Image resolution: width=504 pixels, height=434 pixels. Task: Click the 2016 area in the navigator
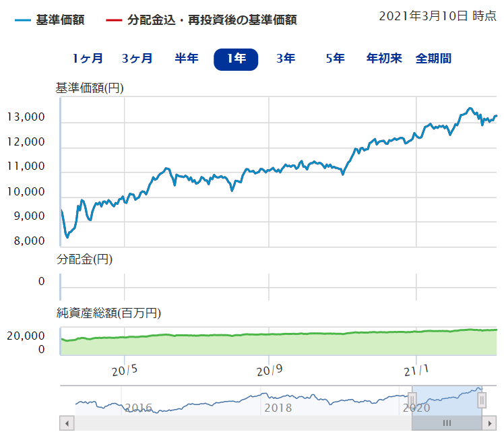click(138, 408)
